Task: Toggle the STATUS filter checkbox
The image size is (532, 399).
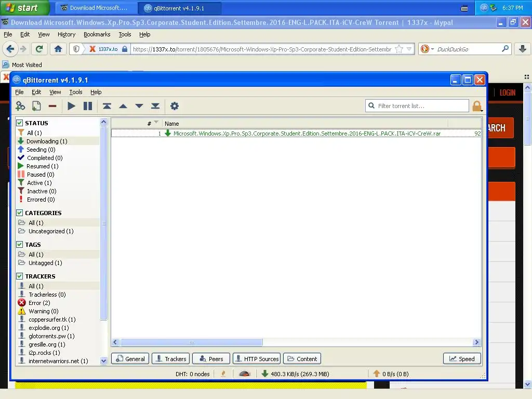Action: [20, 123]
